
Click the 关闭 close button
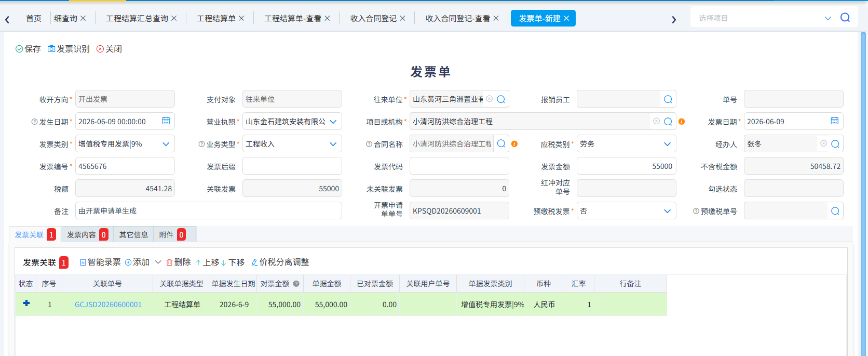(109, 49)
